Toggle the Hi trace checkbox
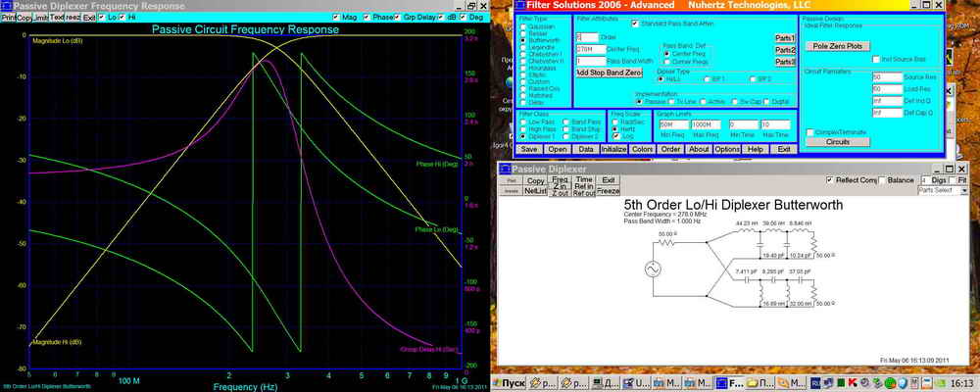980x392 pixels. [x=122, y=18]
